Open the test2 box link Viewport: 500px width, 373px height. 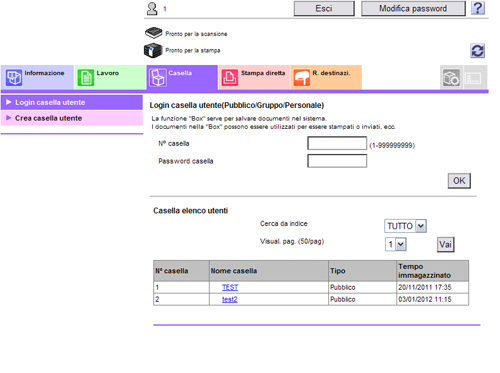pyautogui.click(x=230, y=299)
